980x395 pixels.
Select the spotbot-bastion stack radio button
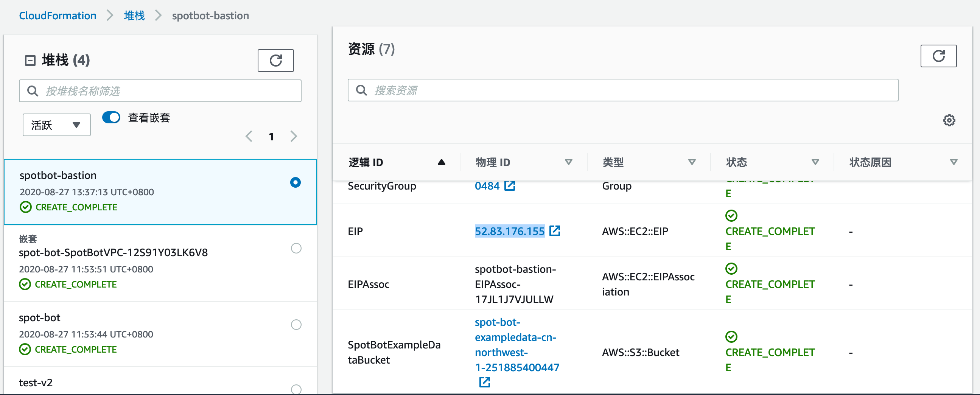295,182
